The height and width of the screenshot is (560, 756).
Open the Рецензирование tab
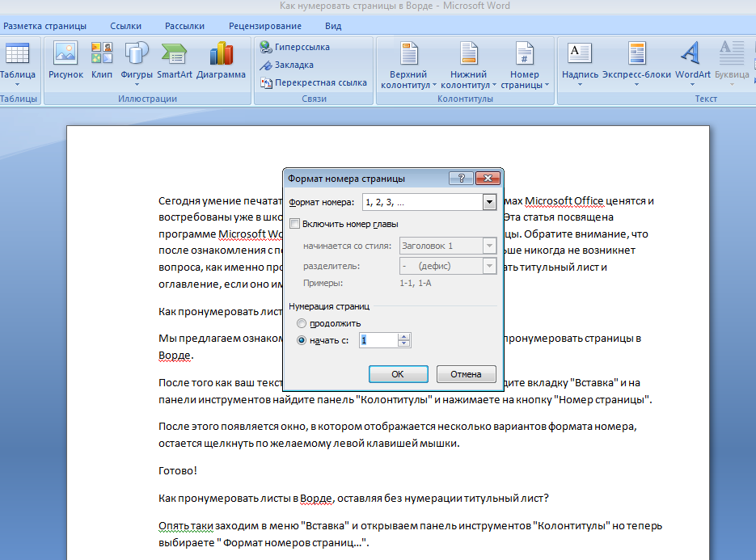[265, 26]
